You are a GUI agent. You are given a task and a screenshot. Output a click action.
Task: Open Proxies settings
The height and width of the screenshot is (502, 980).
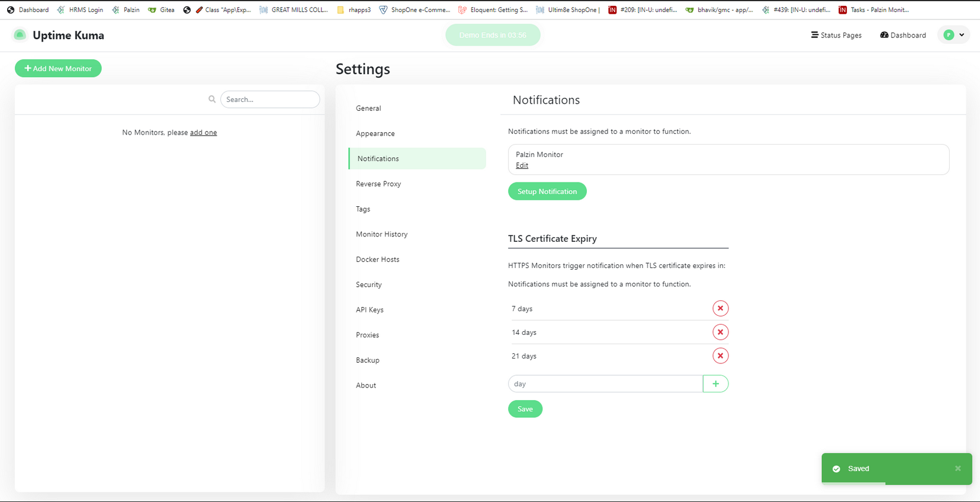(417, 335)
